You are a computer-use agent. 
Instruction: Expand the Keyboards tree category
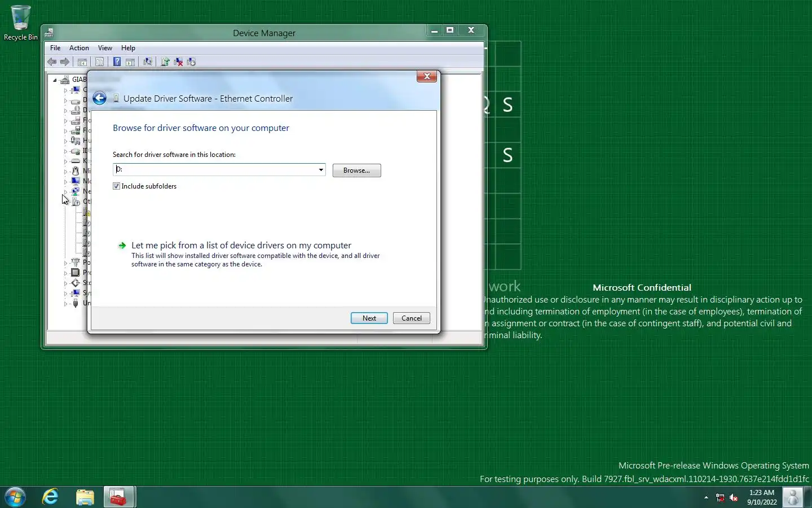pyautogui.click(x=65, y=161)
